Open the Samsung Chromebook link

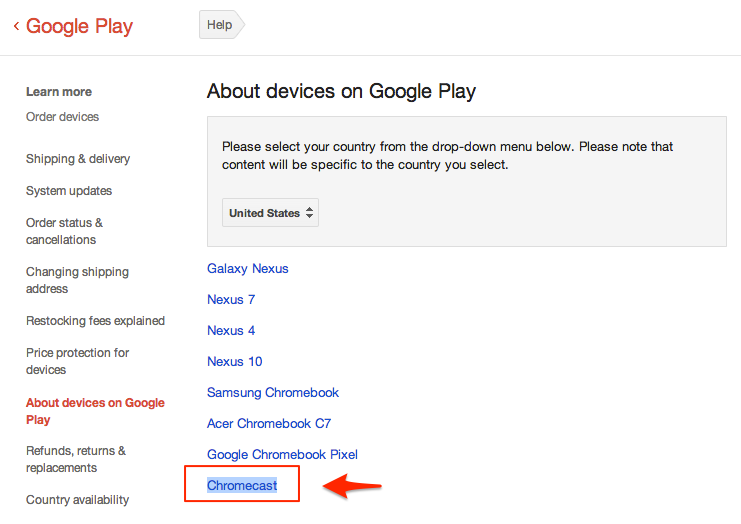point(273,393)
